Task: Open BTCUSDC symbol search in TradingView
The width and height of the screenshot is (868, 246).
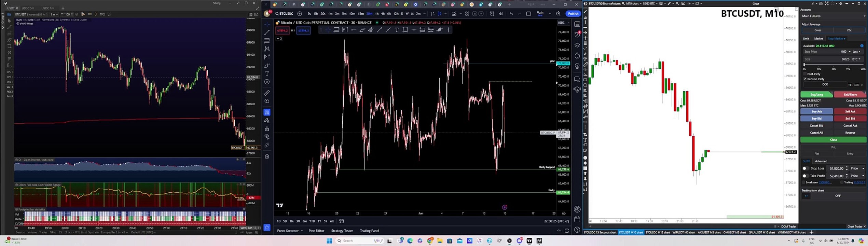Action: pos(284,14)
